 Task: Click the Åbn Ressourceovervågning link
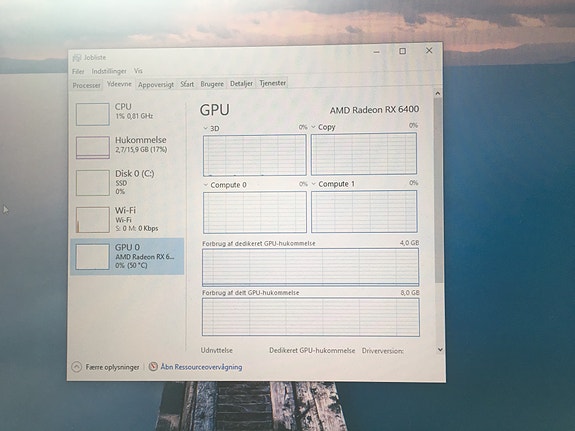point(201,367)
